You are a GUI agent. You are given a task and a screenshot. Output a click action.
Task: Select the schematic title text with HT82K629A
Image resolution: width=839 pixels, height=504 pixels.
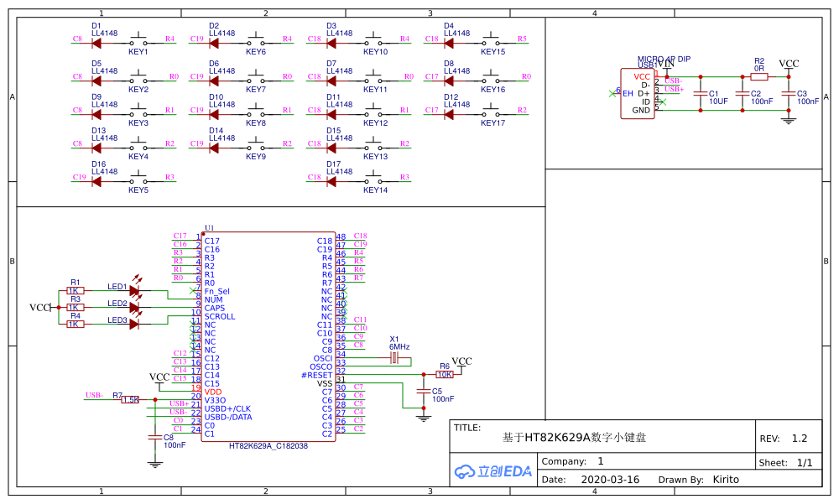point(574,437)
